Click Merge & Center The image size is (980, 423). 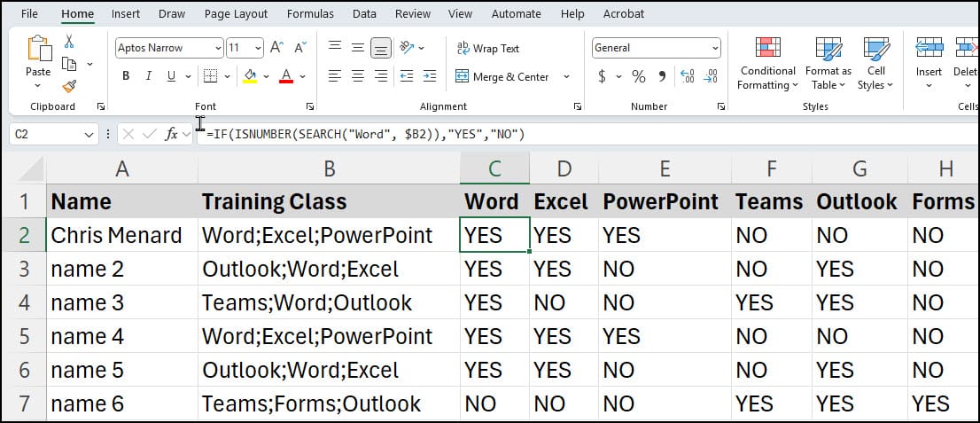coord(502,77)
